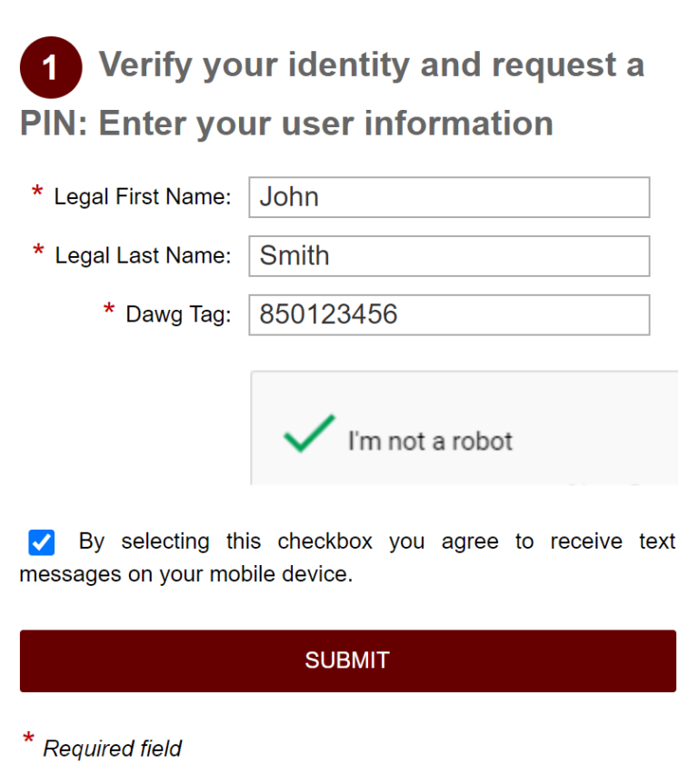Click the Dawg Tag field showing 850123456
This screenshot has height=784, width=698.
[449, 314]
